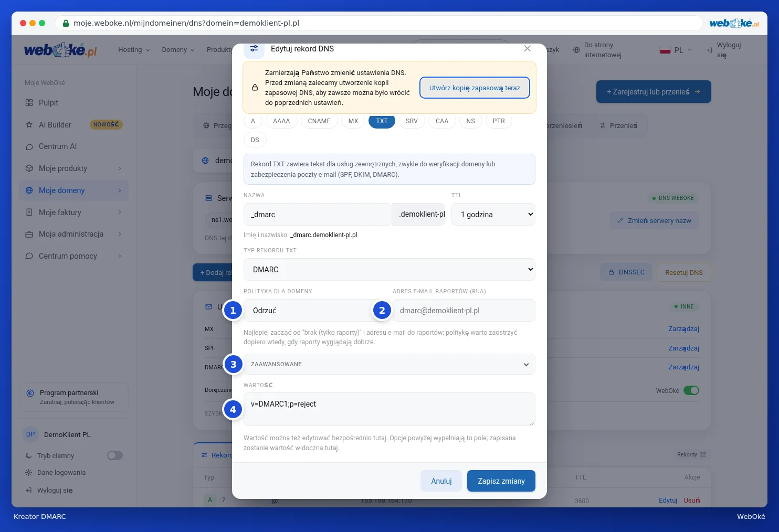Click the Resetuj DNS button

click(x=684, y=273)
